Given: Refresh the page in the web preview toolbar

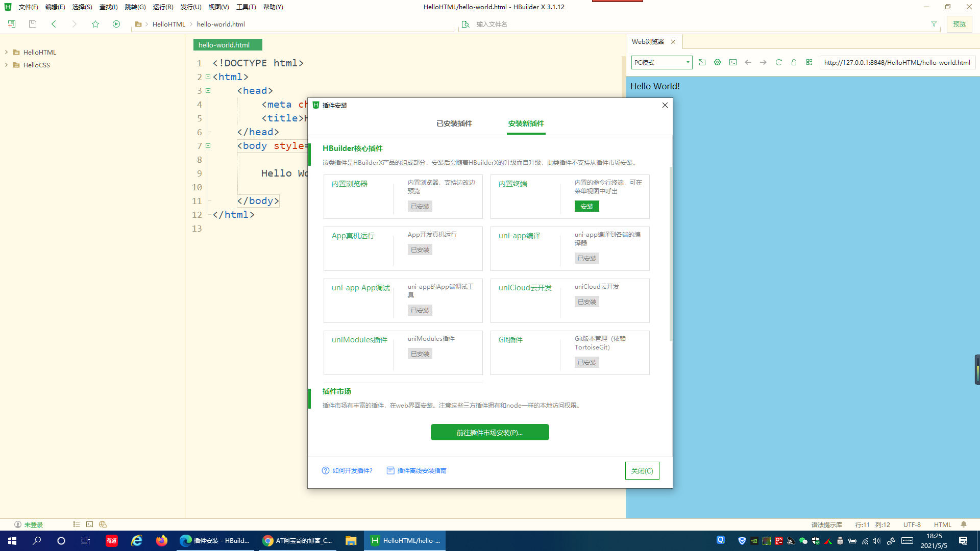Looking at the screenshot, I should point(778,62).
